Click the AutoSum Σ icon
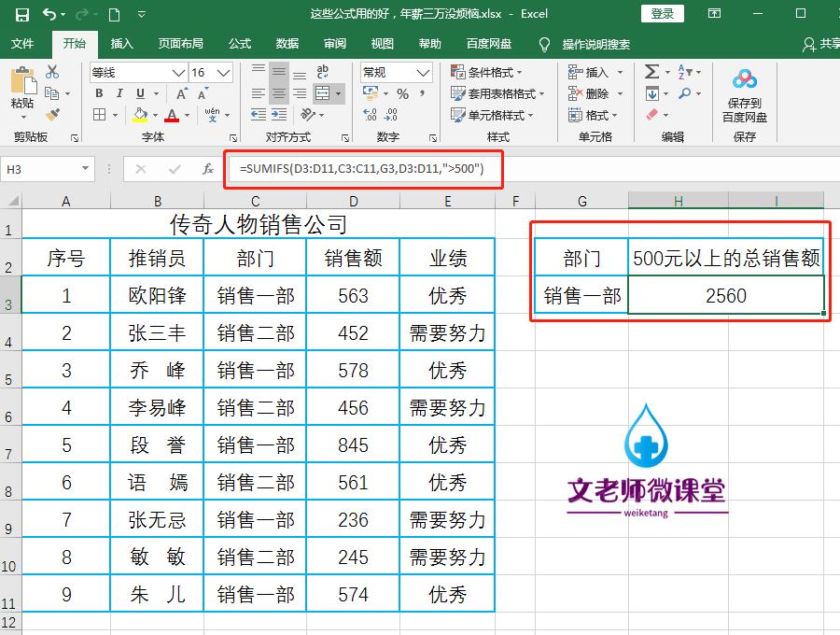The height and width of the screenshot is (635, 840). pyautogui.click(x=651, y=71)
